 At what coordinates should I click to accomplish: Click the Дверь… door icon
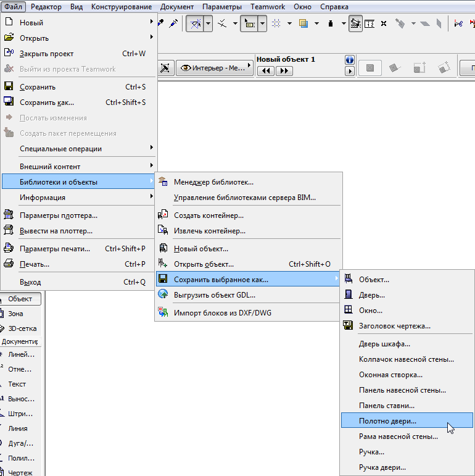pos(348,294)
